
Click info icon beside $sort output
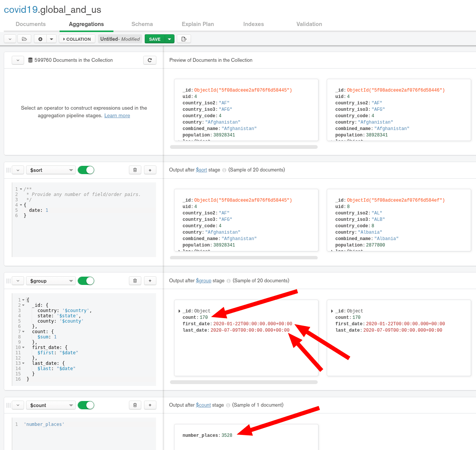(224, 170)
